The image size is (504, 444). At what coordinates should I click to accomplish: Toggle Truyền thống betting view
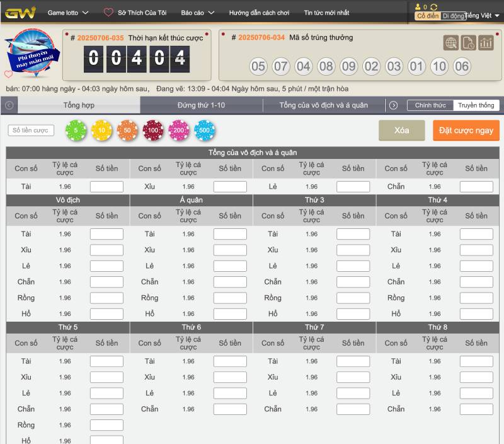point(476,105)
